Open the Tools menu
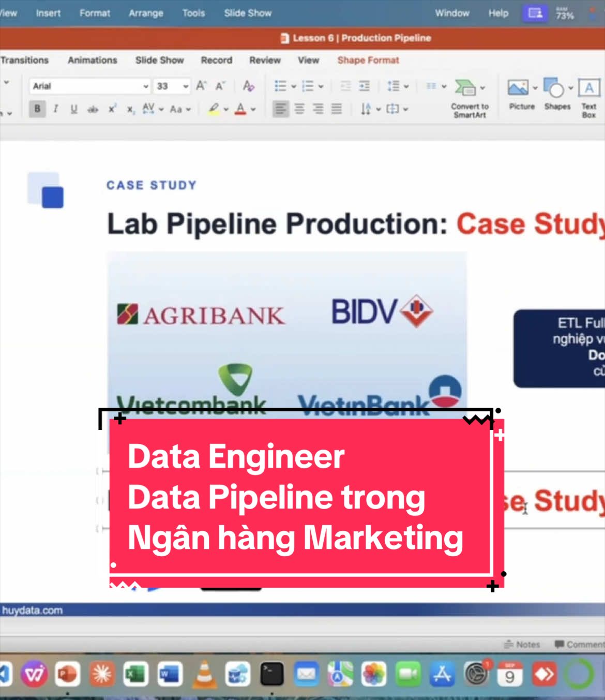 (193, 13)
